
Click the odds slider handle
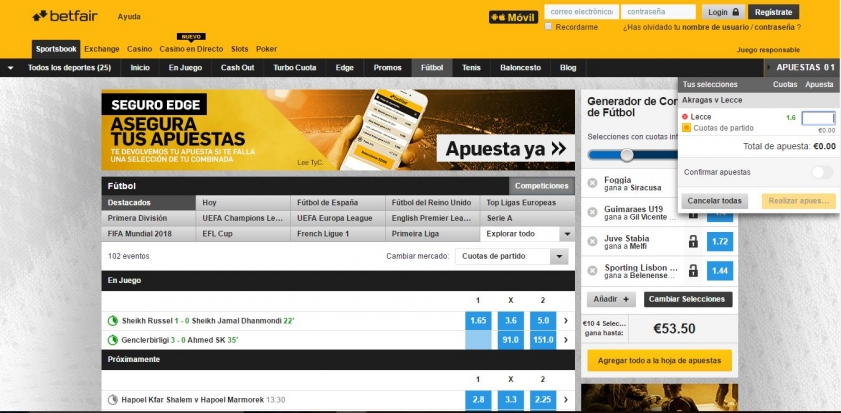[626, 155]
